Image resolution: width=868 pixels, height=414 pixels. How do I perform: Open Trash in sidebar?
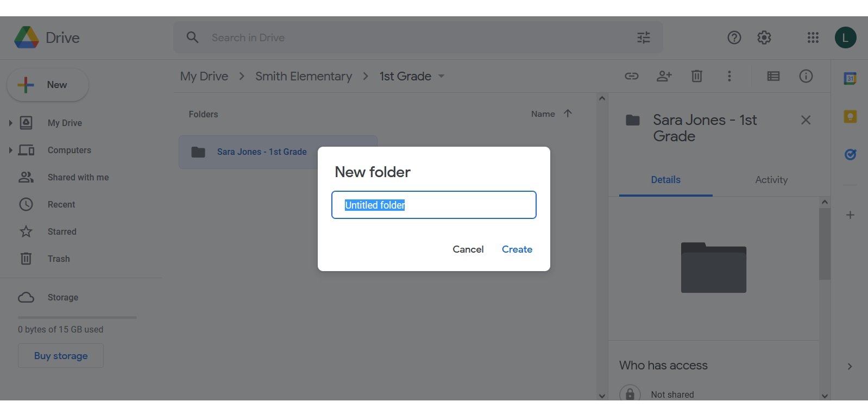click(x=59, y=259)
